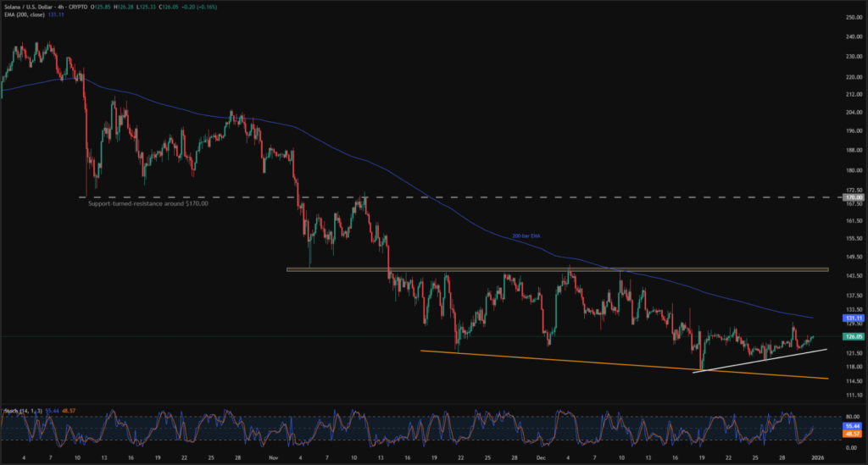
Task: Click the 0.00 stochastic scale label
Action: [851, 447]
